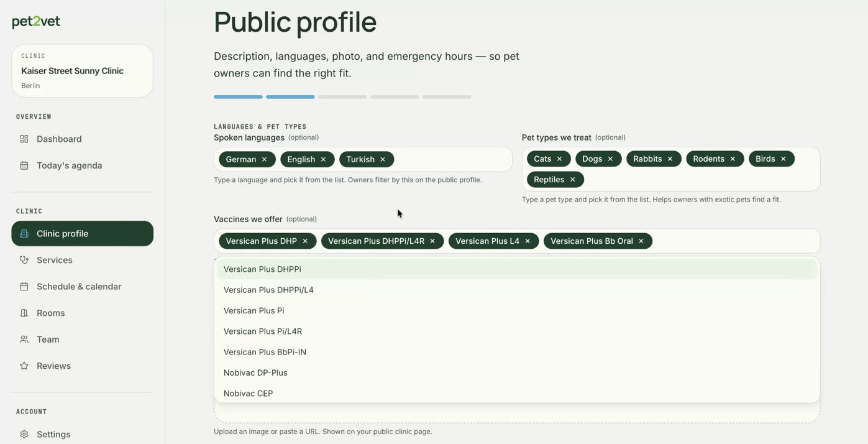868x444 pixels.
Task: Click the Team people icon
Action: [24, 340]
